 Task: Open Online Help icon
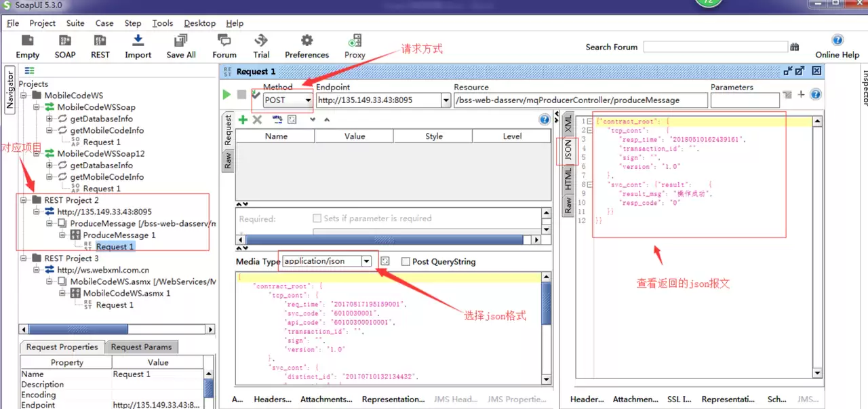tap(837, 41)
